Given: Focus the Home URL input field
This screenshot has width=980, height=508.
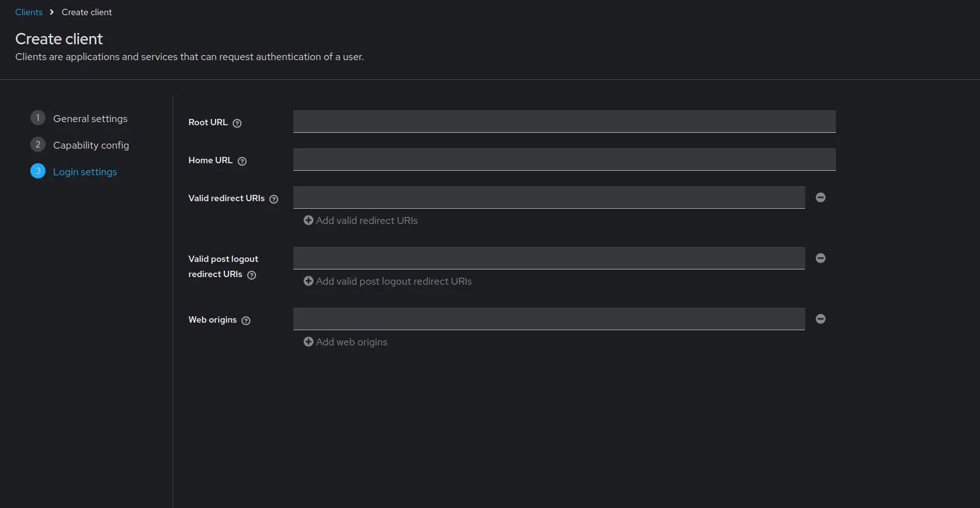Looking at the screenshot, I should click(564, 159).
